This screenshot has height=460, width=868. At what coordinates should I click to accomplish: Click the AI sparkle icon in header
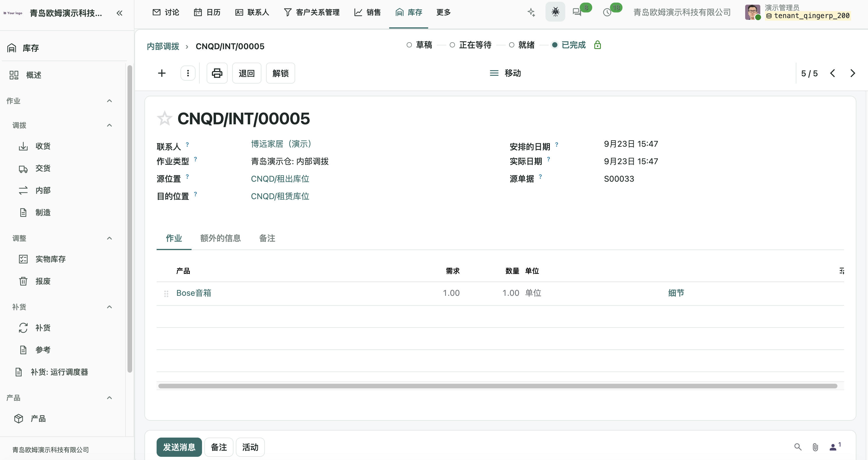click(x=532, y=12)
